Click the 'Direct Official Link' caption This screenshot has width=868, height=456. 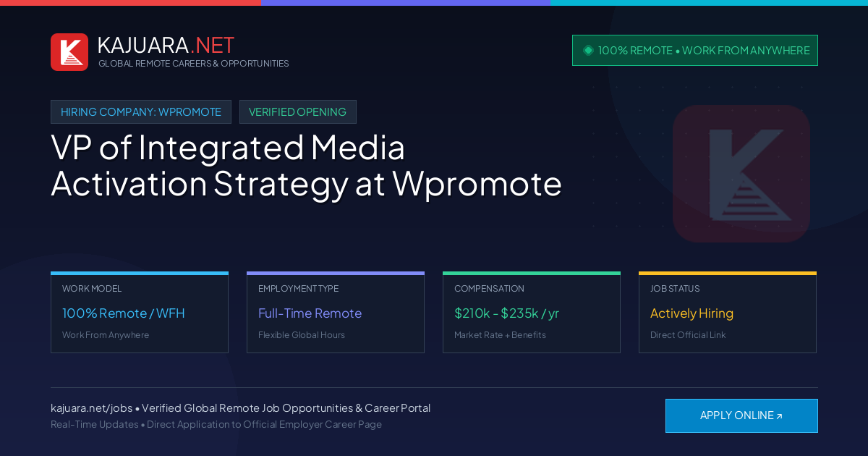(688, 335)
